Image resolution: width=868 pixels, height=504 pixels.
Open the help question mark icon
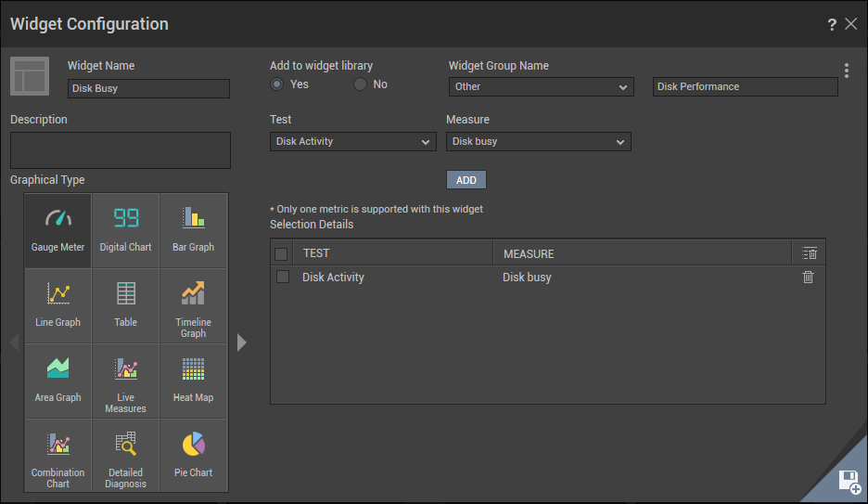point(832,24)
